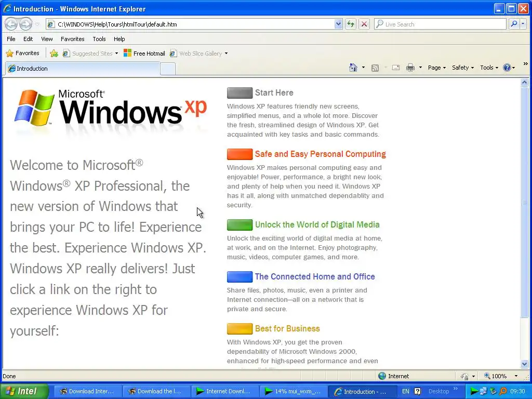Viewport: 532px width, 399px height.
Task: Click the Internet zone globe in status bar
Action: pyautogui.click(x=382, y=376)
